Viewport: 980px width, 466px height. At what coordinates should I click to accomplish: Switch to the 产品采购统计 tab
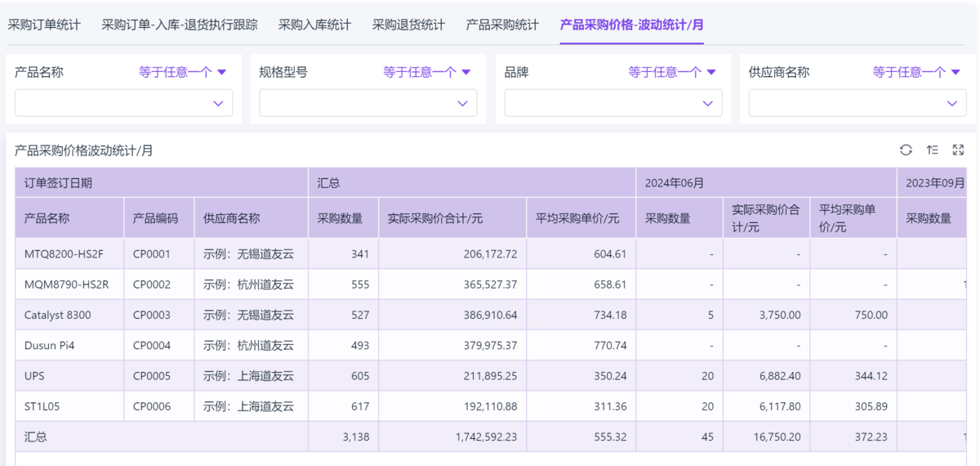tap(502, 25)
